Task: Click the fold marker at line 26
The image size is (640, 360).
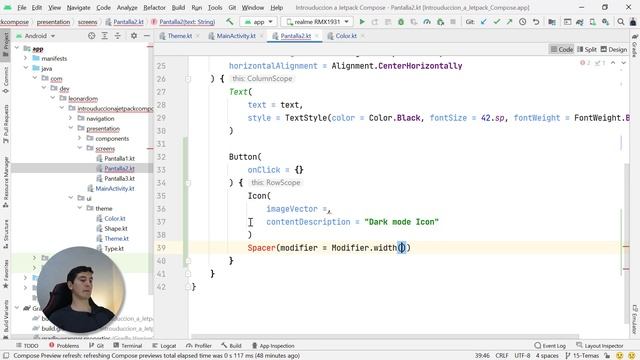Action: pyautogui.click(x=188, y=79)
